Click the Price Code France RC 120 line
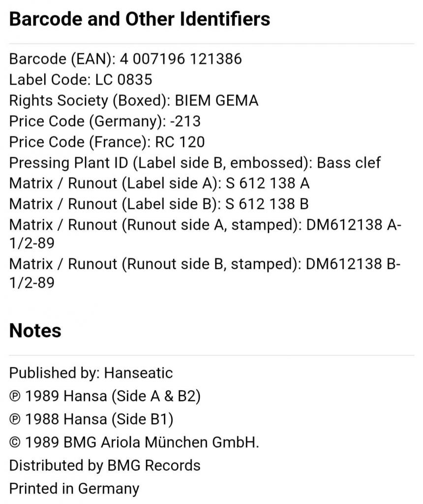Image resolution: width=423 pixels, height=504 pixels. pyautogui.click(x=107, y=142)
